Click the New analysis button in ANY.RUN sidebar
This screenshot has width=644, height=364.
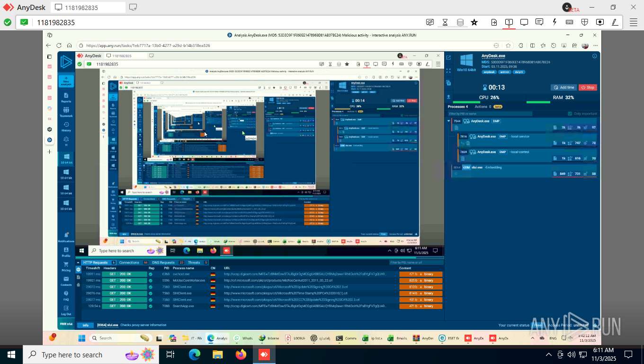pos(66,81)
